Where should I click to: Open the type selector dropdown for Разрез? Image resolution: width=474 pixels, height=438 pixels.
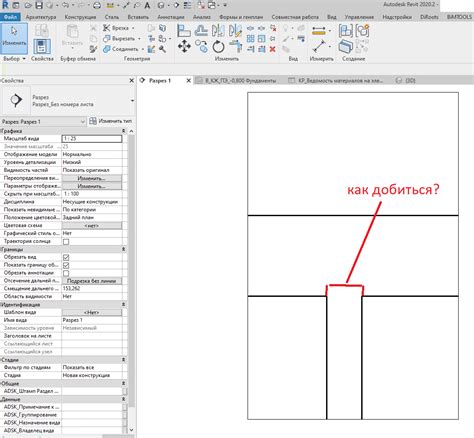132,100
